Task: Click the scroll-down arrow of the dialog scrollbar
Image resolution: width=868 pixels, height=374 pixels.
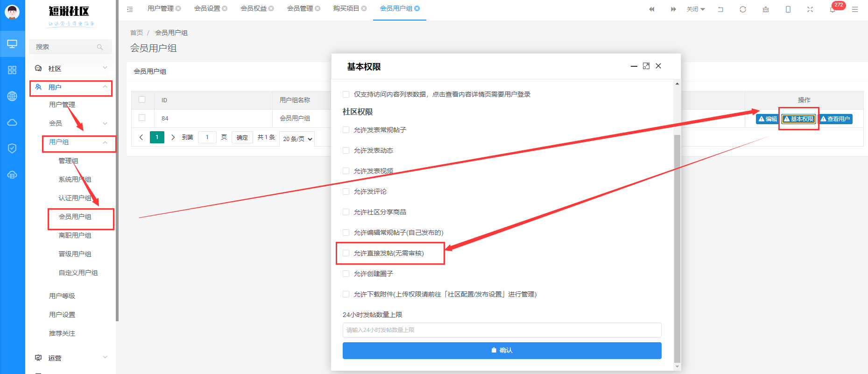Action: click(x=677, y=367)
